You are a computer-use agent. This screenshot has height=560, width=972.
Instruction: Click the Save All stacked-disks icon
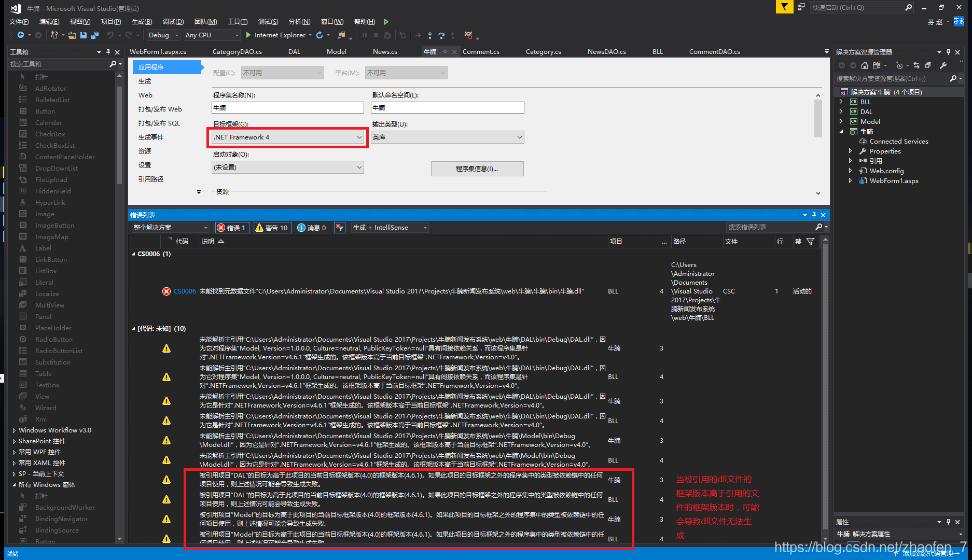[94, 35]
